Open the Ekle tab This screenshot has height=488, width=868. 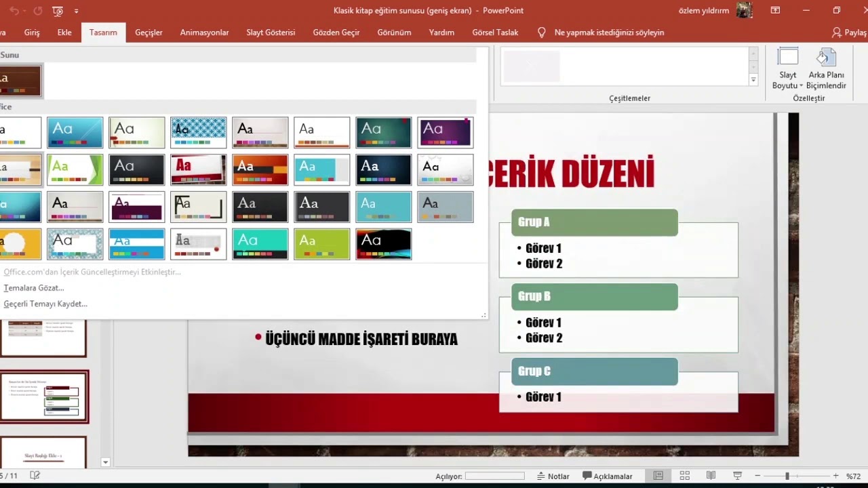click(x=64, y=33)
